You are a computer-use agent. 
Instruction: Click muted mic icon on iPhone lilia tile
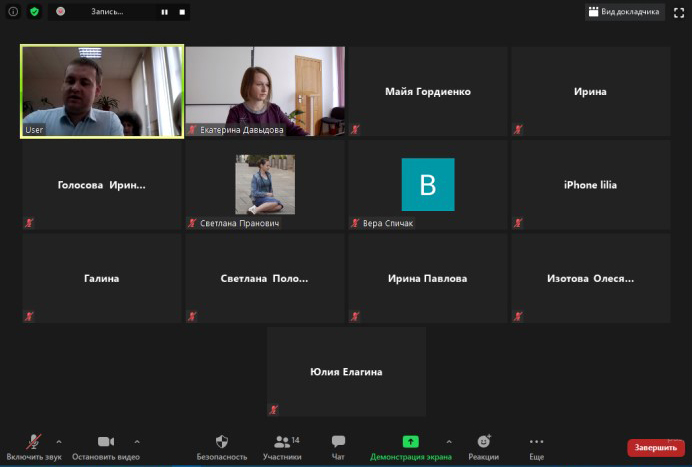518,223
